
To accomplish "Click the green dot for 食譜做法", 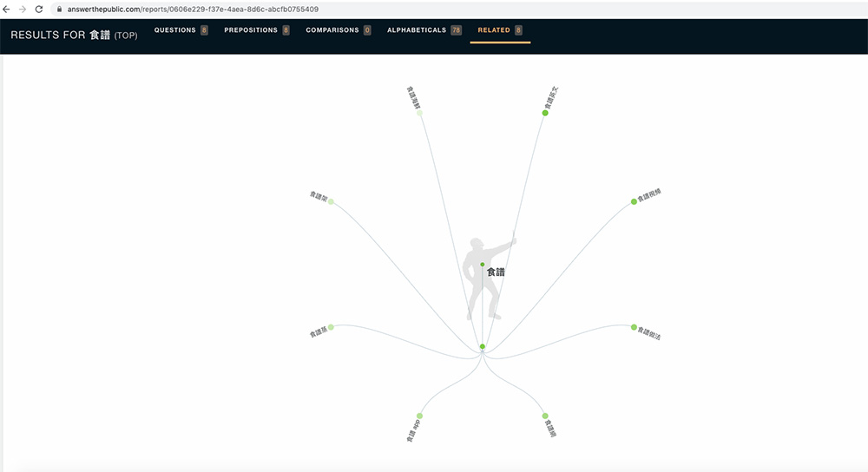I will pyautogui.click(x=634, y=327).
